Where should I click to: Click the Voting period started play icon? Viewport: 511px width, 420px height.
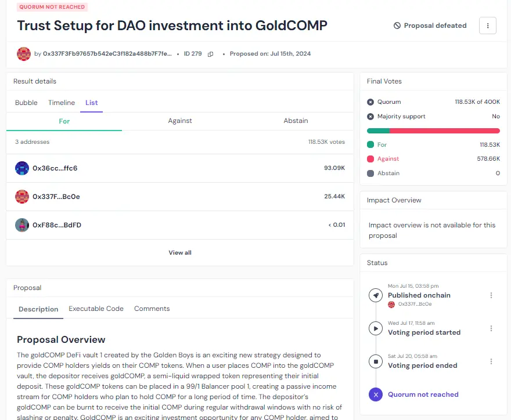[x=376, y=328]
